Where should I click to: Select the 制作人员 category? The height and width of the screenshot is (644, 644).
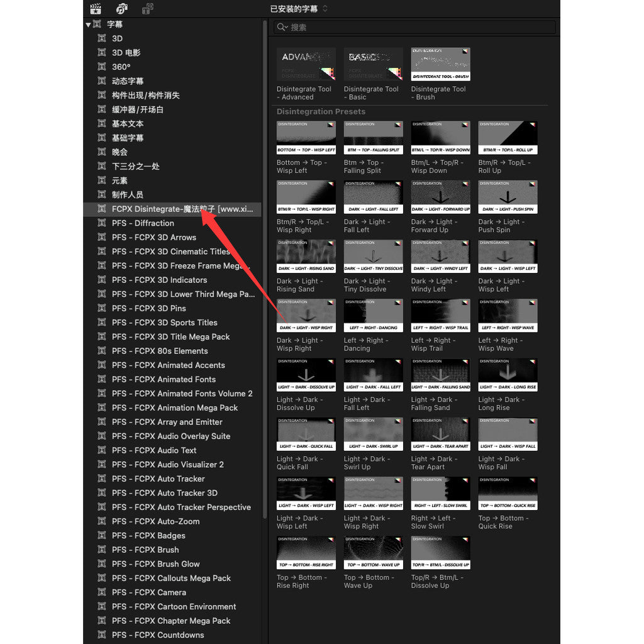[172, 195]
